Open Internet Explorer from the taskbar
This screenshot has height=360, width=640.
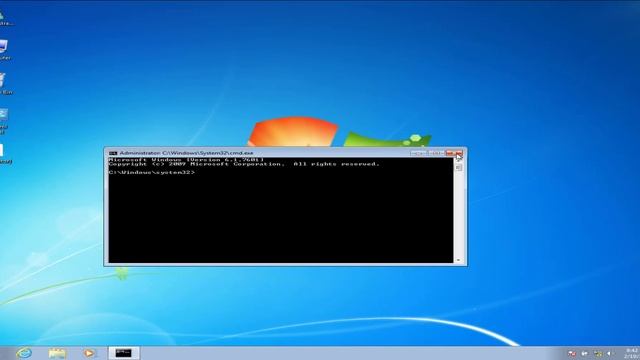[x=24, y=353]
